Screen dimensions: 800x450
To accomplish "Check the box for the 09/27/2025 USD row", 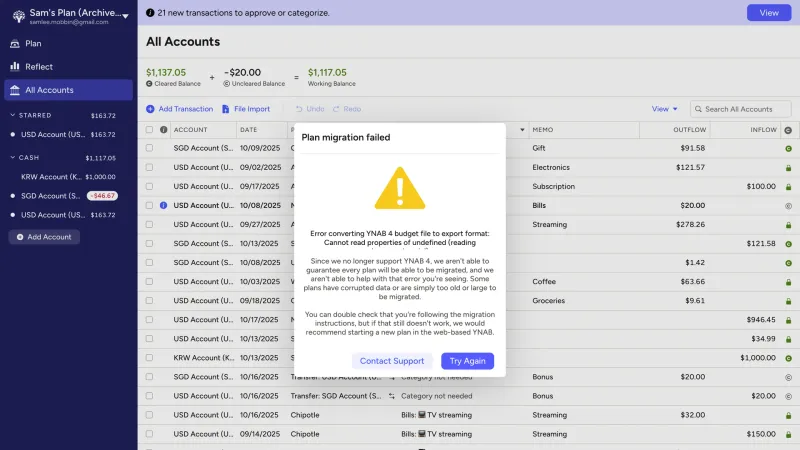I will [149, 224].
